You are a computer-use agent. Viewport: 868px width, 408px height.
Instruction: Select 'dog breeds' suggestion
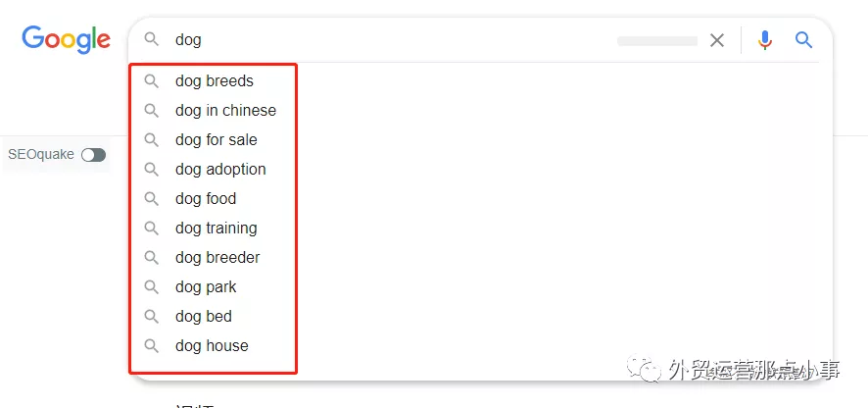coord(215,81)
